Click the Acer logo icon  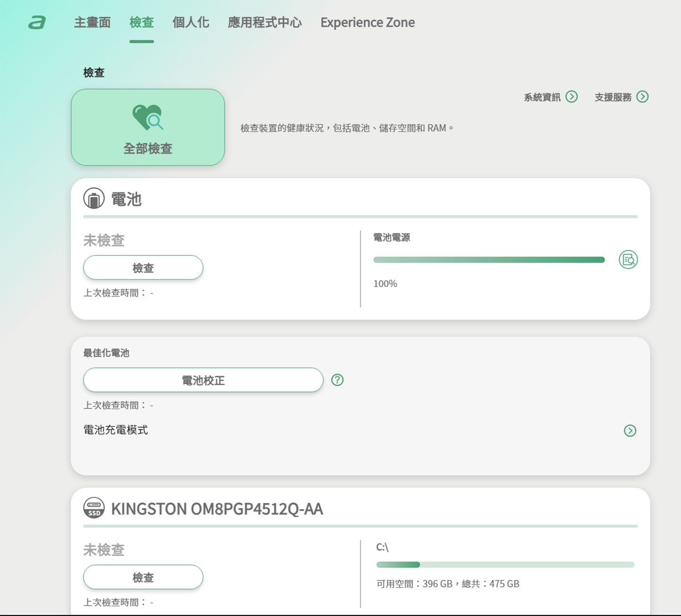(37, 22)
